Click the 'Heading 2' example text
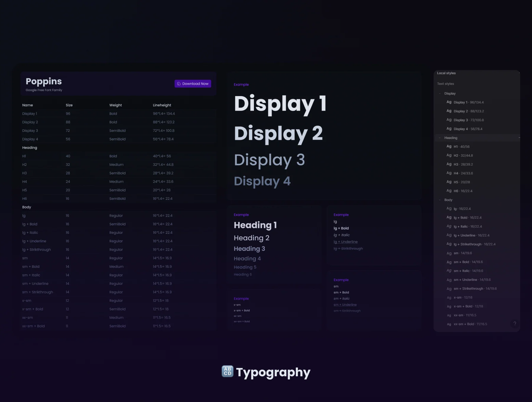Image resolution: width=532 pixels, height=402 pixels. (x=252, y=238)
